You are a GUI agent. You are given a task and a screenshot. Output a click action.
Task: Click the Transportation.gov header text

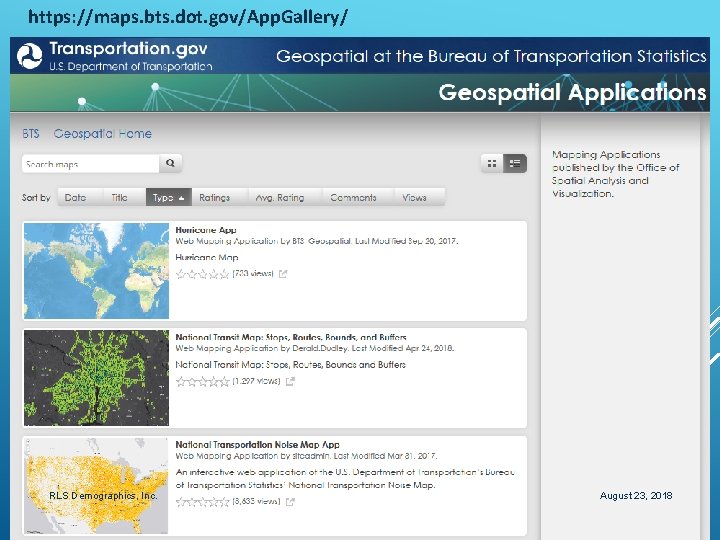coord(129,48)
